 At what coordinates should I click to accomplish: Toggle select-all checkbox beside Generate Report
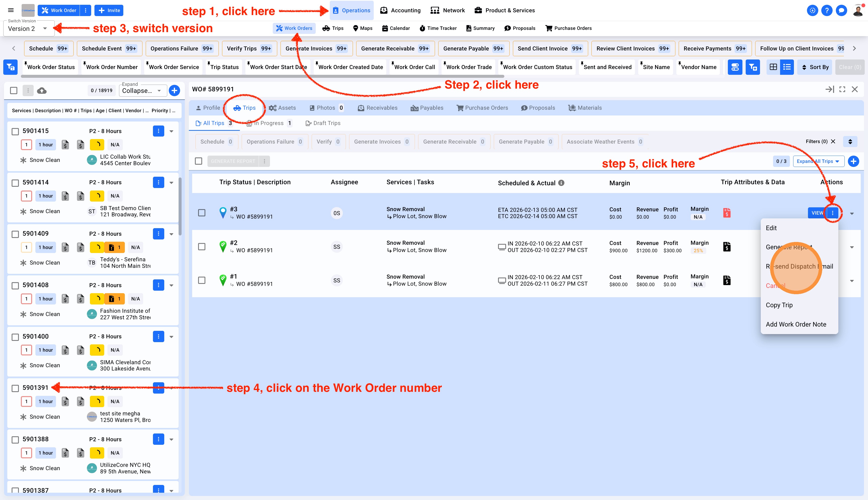tap(199, 161)
